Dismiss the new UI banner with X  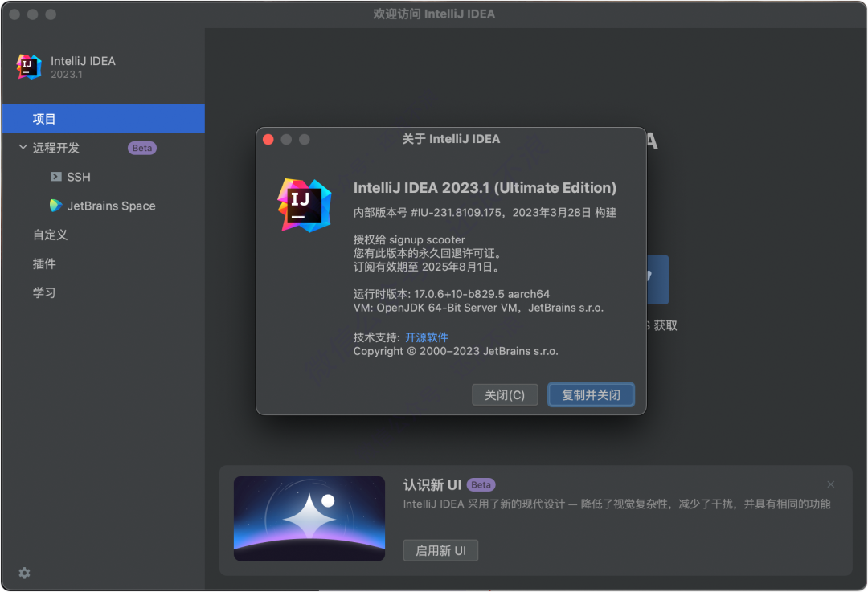(x=830, y=484)
